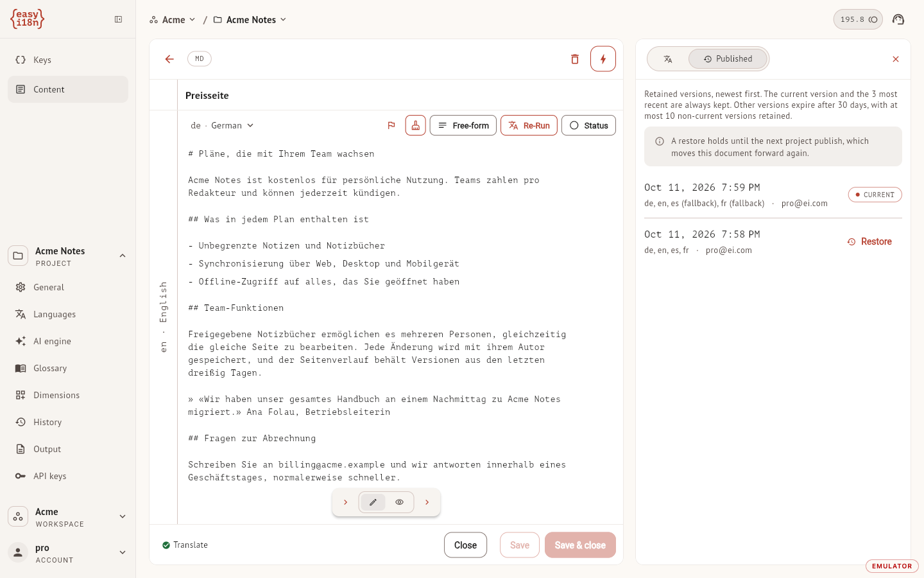Select the Published versions tab
Viewport: 924px width, 578px height.
[x=728, y=59]
